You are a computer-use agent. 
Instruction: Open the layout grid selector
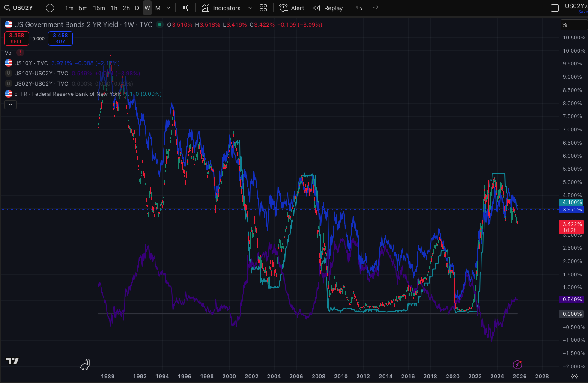[x=263, y=8]
